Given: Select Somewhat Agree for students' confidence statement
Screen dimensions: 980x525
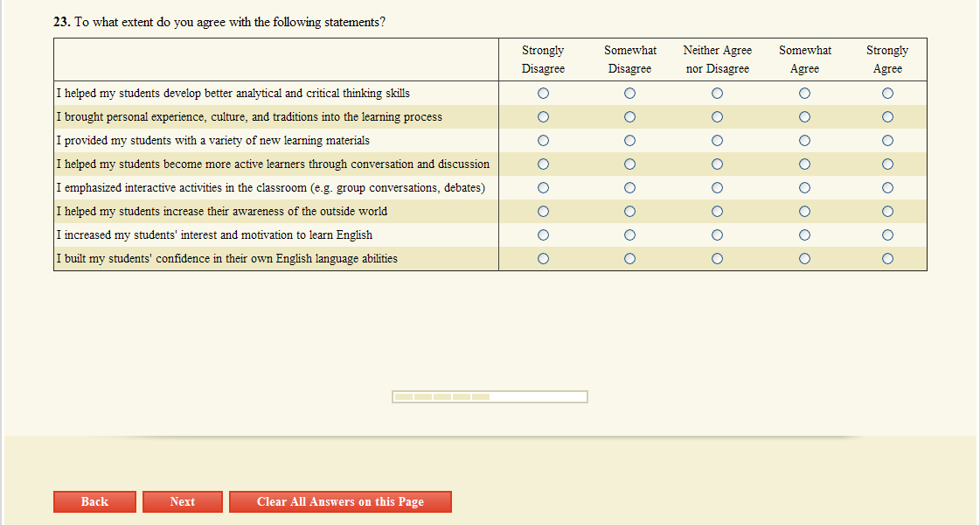Looking at the screenshot, I should click(804, 258).
